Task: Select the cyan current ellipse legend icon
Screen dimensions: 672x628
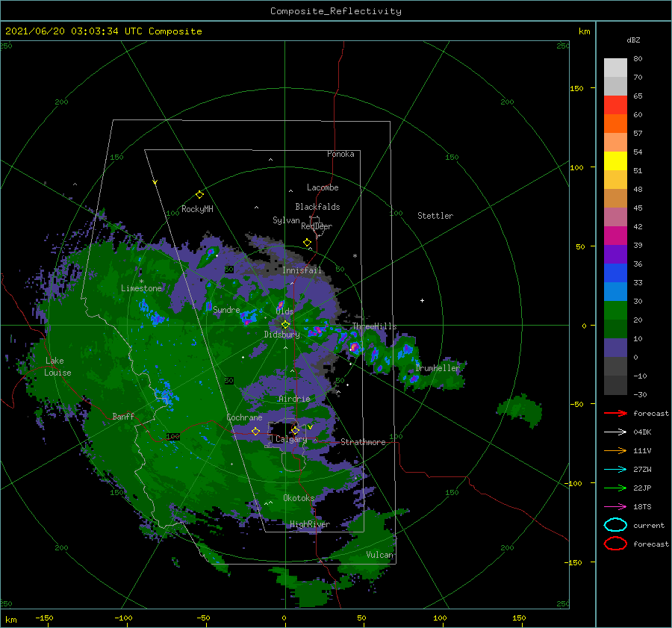Action: [x=615, y=525]
